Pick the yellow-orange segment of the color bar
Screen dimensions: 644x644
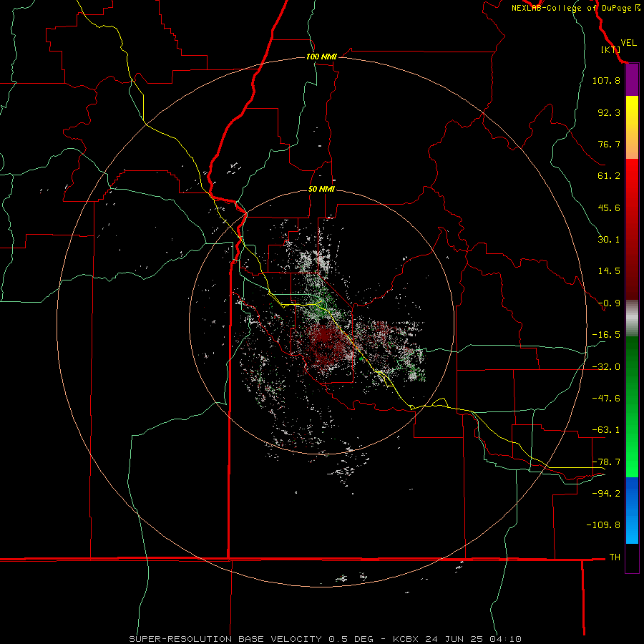632,127
